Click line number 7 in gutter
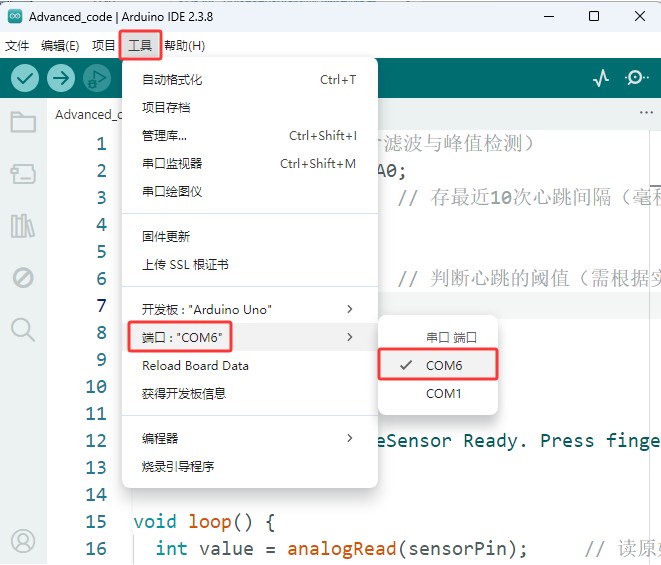Image resolution: width=661 pixels, height=565 pixels. pos(101,306)
